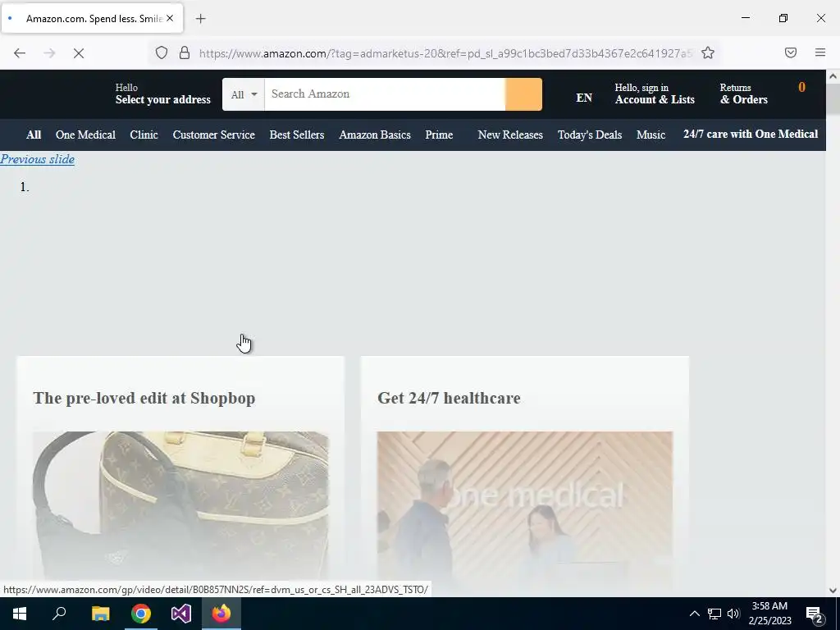Click the padlock site security icon

[x=185, y=52]
